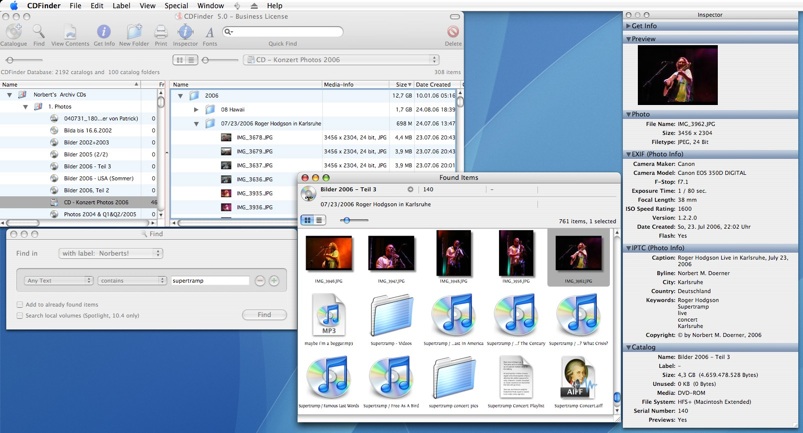
Task: Open the Script menu icon in menu bar
Action: [237, 6]
